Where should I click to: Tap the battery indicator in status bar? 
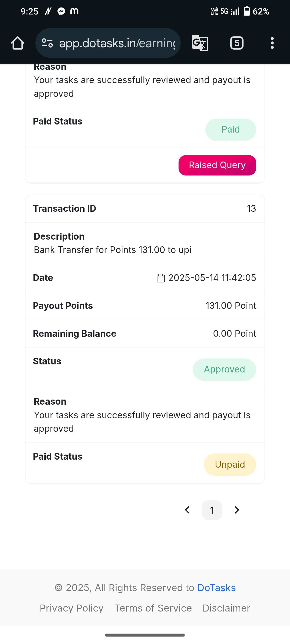[247, 11]
